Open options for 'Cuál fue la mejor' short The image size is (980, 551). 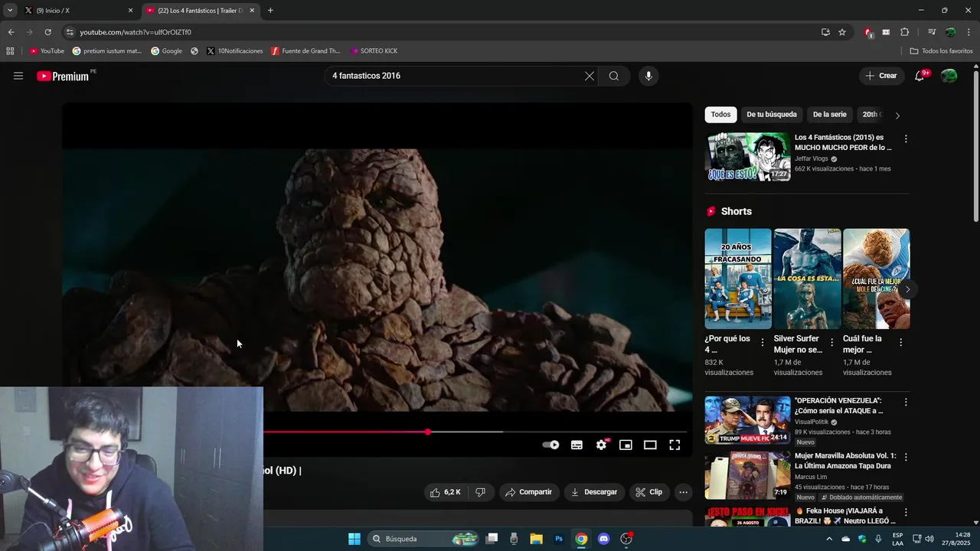900,343
